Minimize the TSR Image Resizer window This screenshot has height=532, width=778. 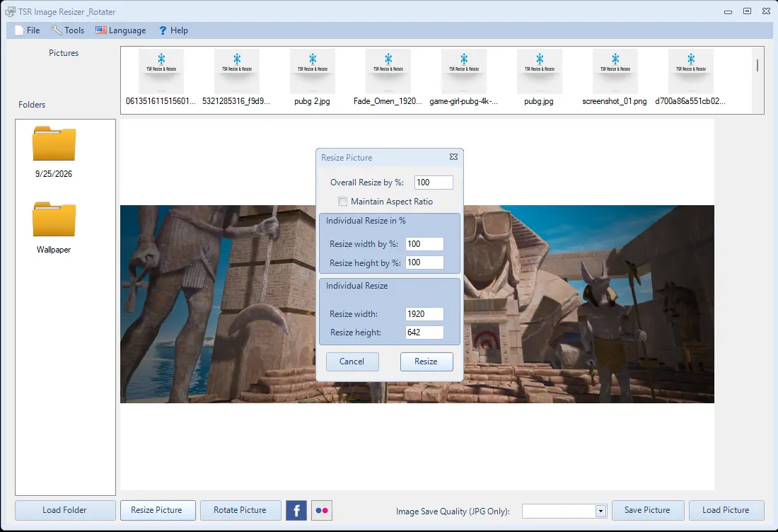click(728, 12)
